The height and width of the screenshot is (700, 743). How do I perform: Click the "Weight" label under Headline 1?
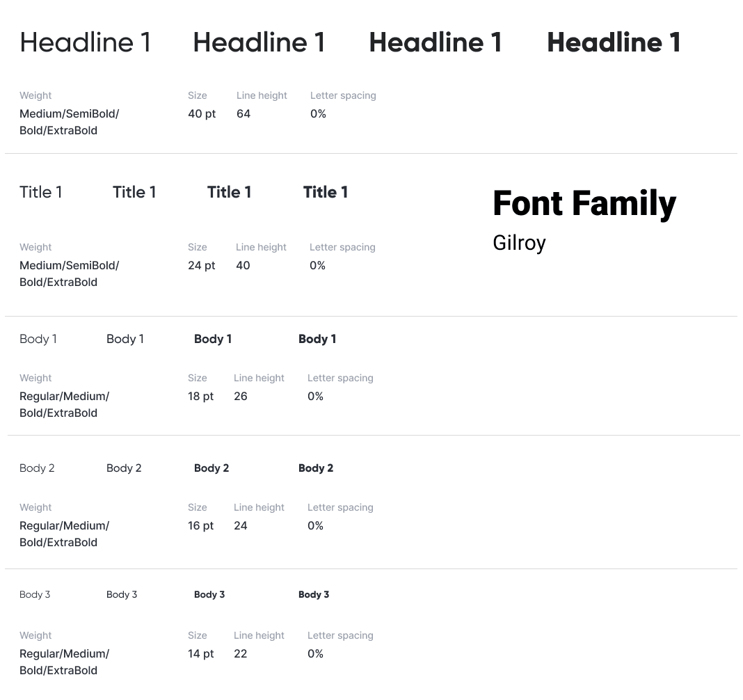[x=35, y=96]
